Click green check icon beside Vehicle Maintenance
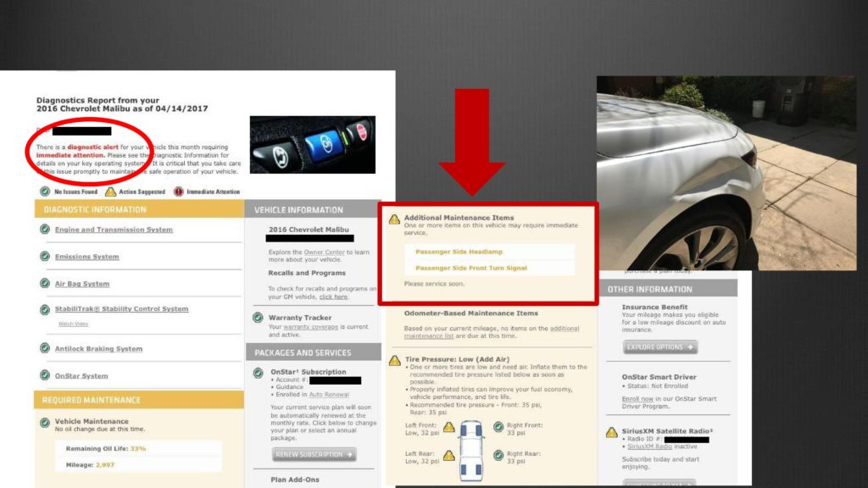 [45, 423]
